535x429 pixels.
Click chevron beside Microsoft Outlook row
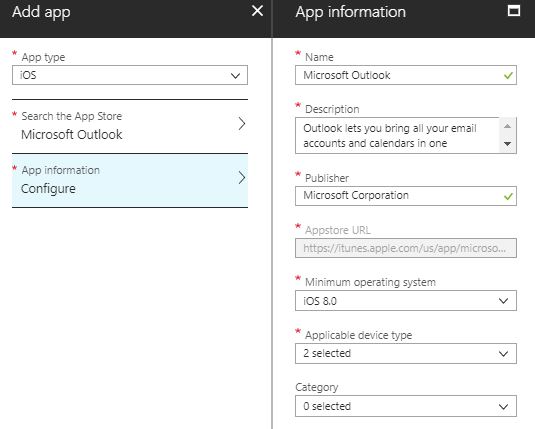click(242, 124)
